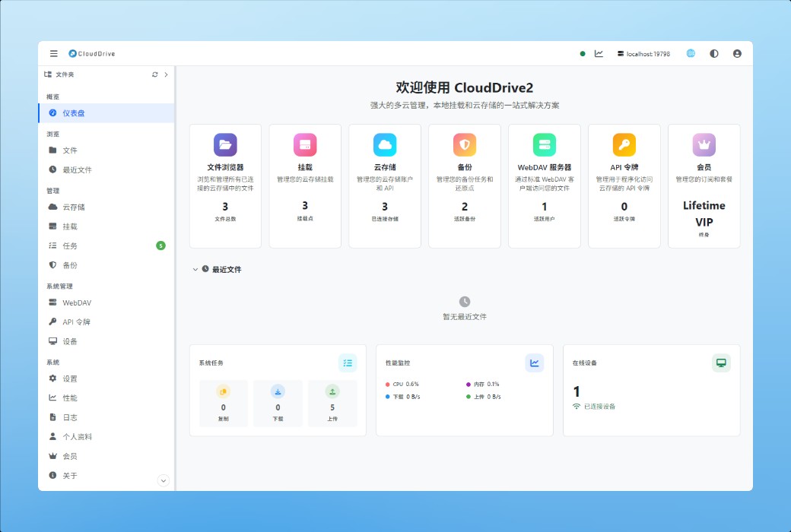This screenshot has width=791, height=532.
Task: Click the yellow API 令牌 key icon
Action: coord(624,145)
